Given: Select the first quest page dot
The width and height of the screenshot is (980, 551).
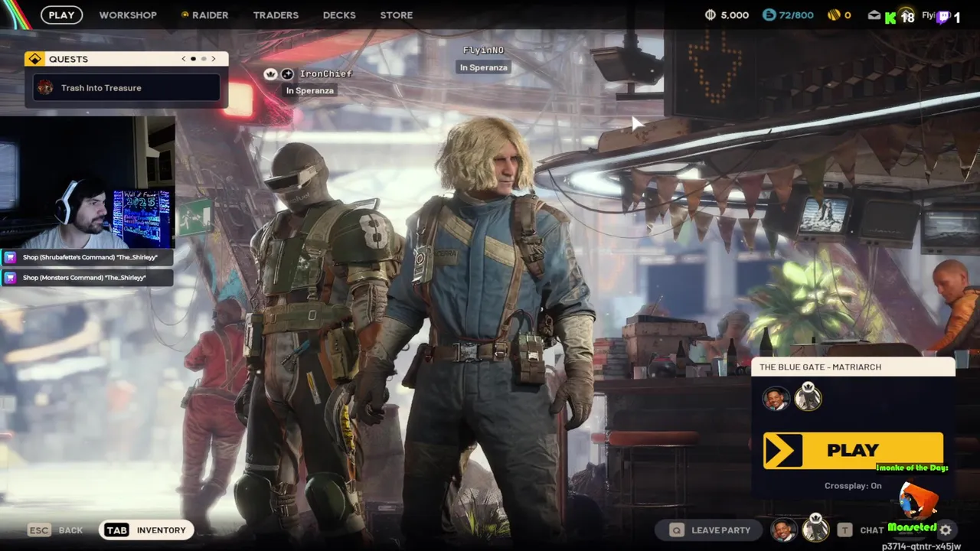Looking at the screenshot, I should coord(193,59).
